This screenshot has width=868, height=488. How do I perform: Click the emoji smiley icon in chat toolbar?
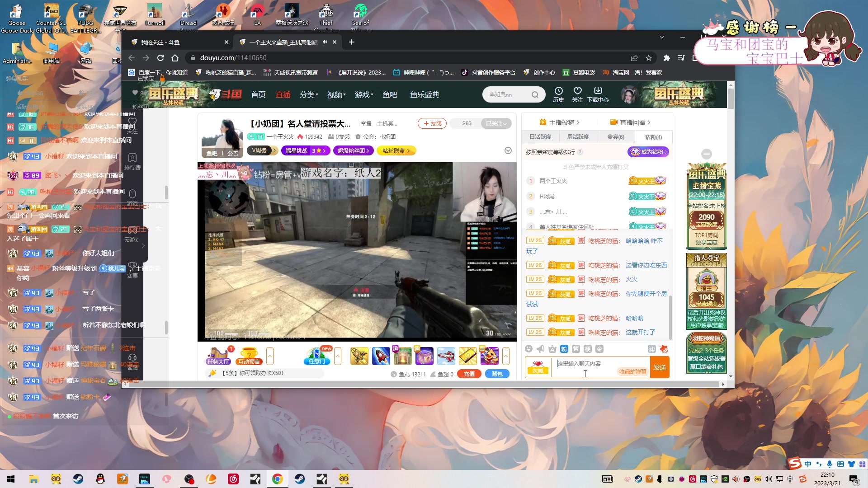(528, 349)
